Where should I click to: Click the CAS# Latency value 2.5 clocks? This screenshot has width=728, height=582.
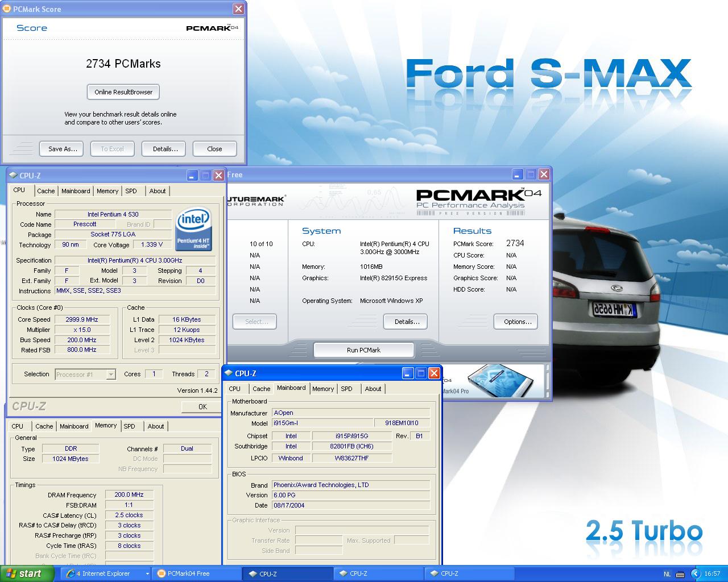click(129, 515)
